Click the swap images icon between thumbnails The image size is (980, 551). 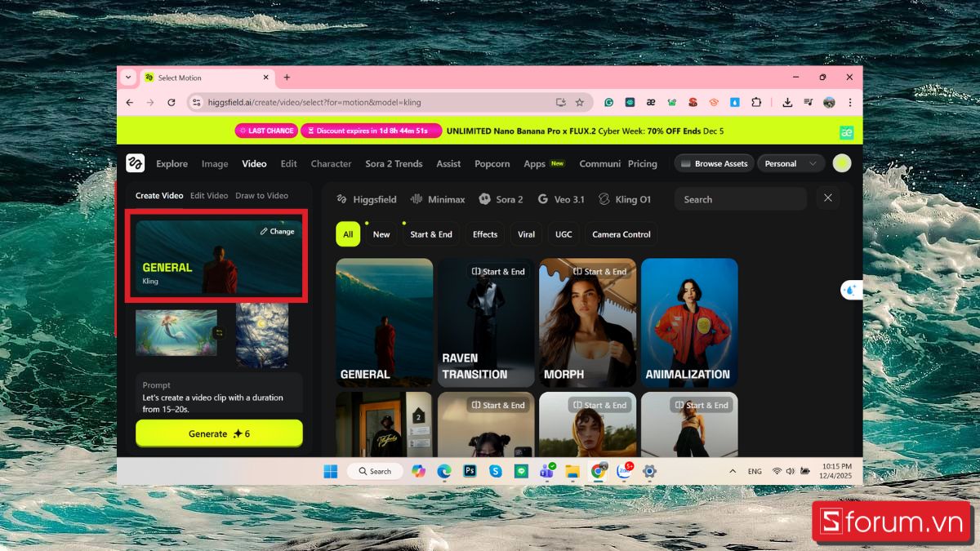219,332
